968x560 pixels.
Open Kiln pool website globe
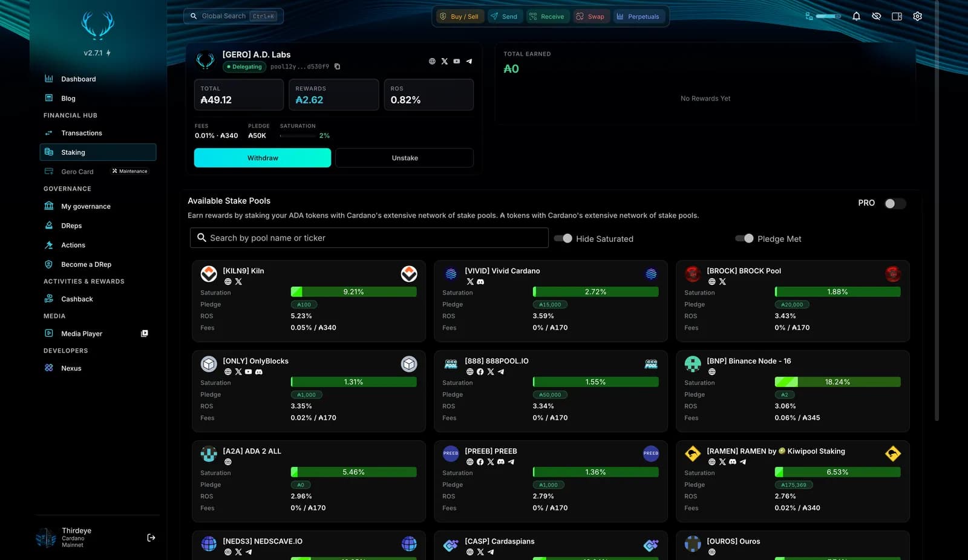(228, 282)
